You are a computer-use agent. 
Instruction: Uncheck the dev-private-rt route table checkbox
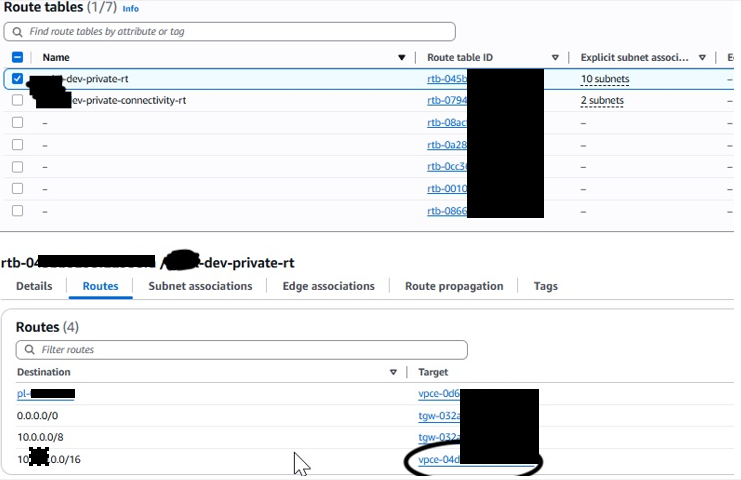click(18, 79)
